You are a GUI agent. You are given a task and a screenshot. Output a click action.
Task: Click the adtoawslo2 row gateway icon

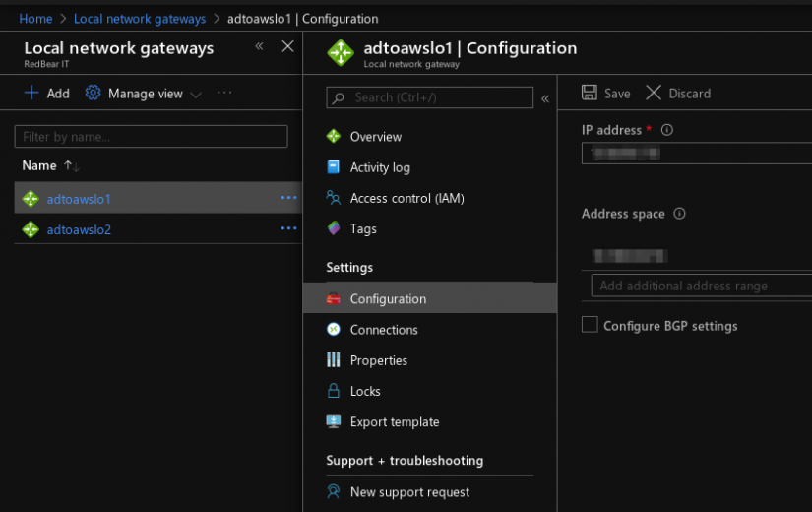click(31, 229)
